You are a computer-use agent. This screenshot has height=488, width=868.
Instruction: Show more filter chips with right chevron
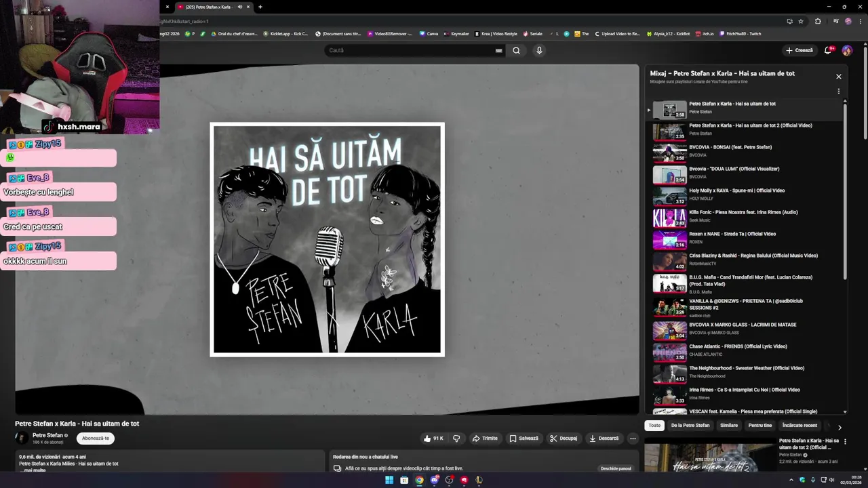[840, 427]
